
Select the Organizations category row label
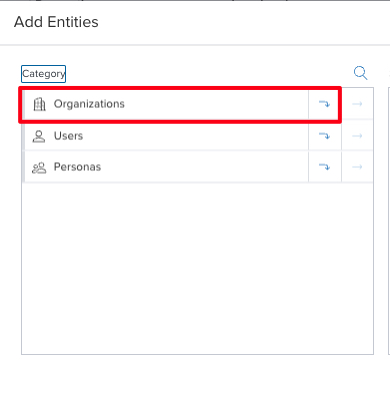coord(89,104)
